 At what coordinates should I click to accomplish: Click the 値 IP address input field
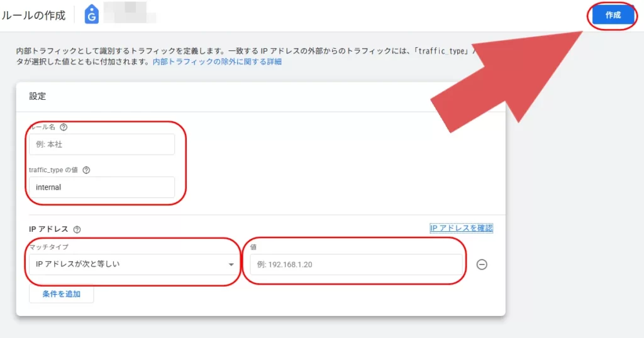click(x=355, y=264)
